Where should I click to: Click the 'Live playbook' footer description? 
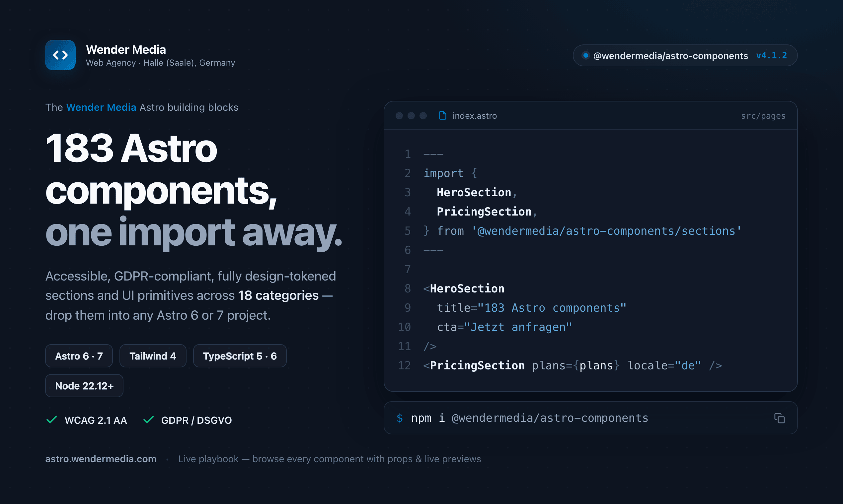click(329, 459)
